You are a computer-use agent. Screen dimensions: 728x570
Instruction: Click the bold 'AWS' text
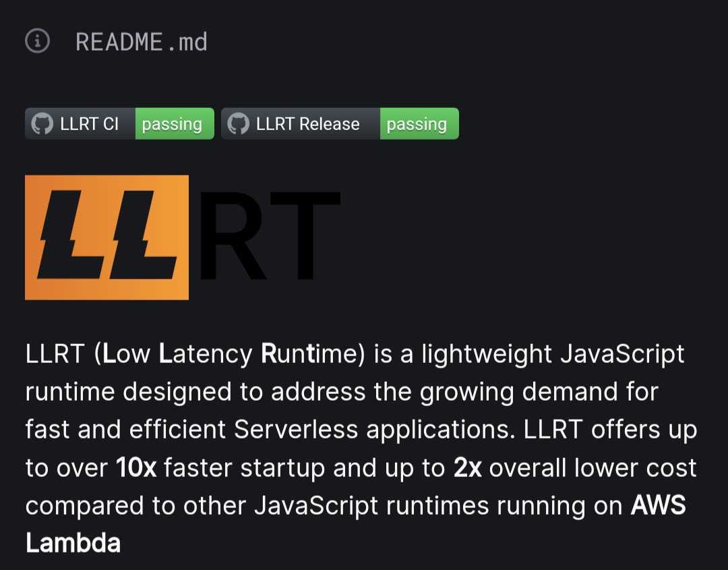658,505
